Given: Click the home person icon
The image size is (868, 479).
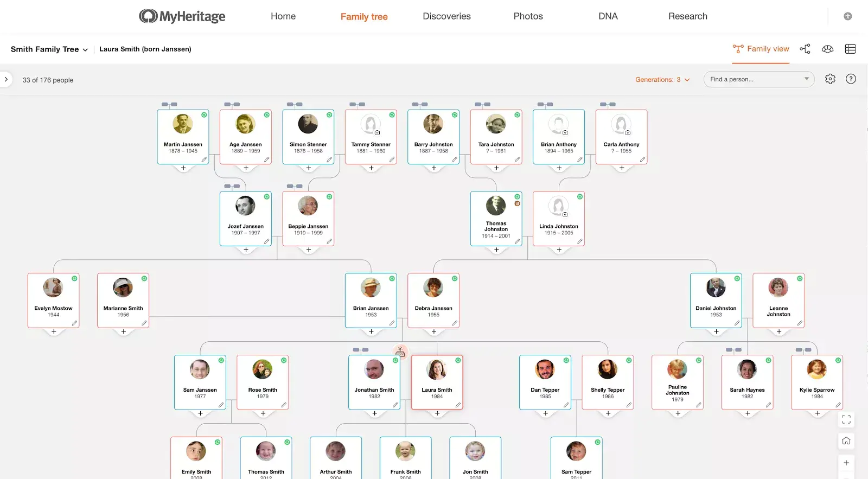Looking at the screenshot, I should 846,441.
